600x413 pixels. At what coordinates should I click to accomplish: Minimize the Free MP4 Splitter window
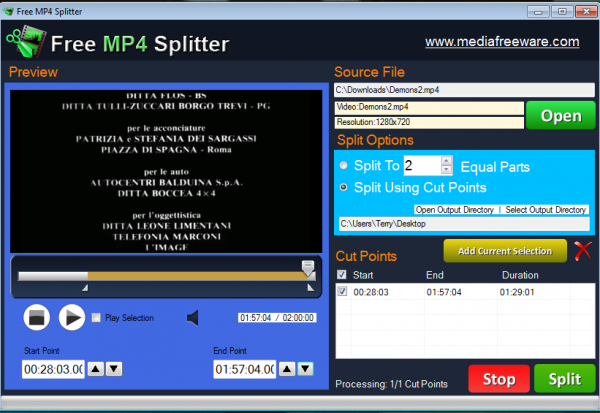(538, 11)
